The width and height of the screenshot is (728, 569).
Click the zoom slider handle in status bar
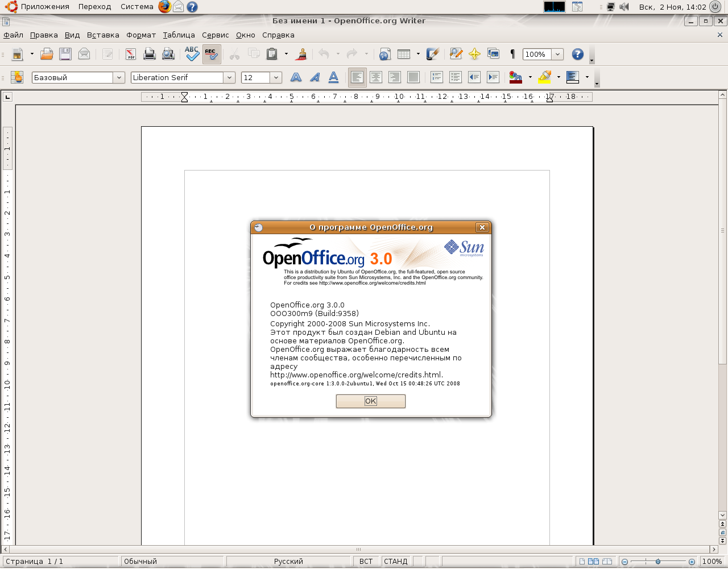(x=658, y=562)
